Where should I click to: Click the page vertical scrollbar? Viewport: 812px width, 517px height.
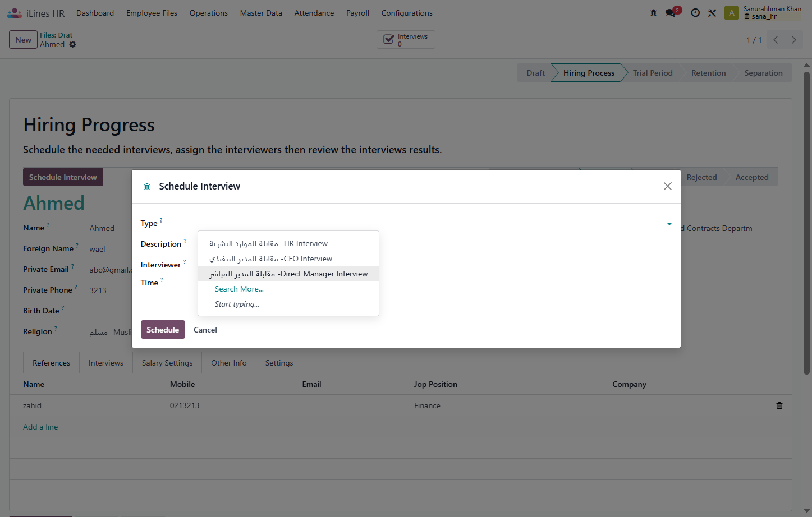(x=806, y=224)
